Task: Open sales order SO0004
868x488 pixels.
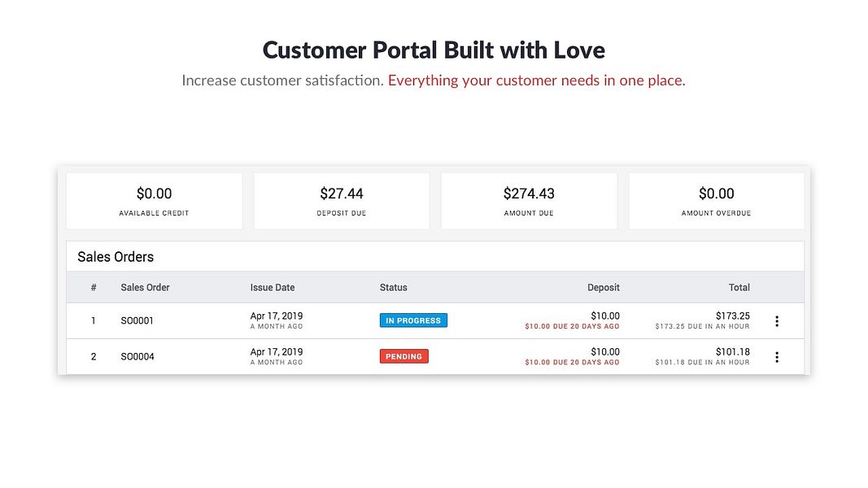Action: coord(137,357)
